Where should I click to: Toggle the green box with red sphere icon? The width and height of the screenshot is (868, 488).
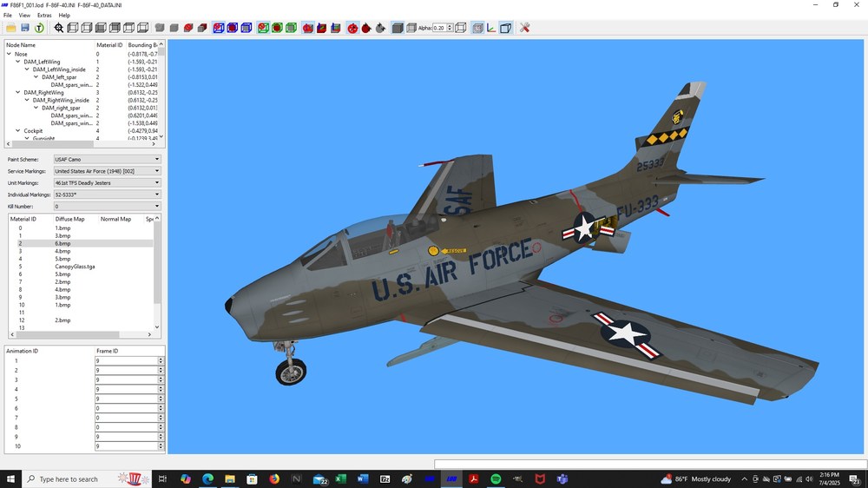tap(263, 28)
